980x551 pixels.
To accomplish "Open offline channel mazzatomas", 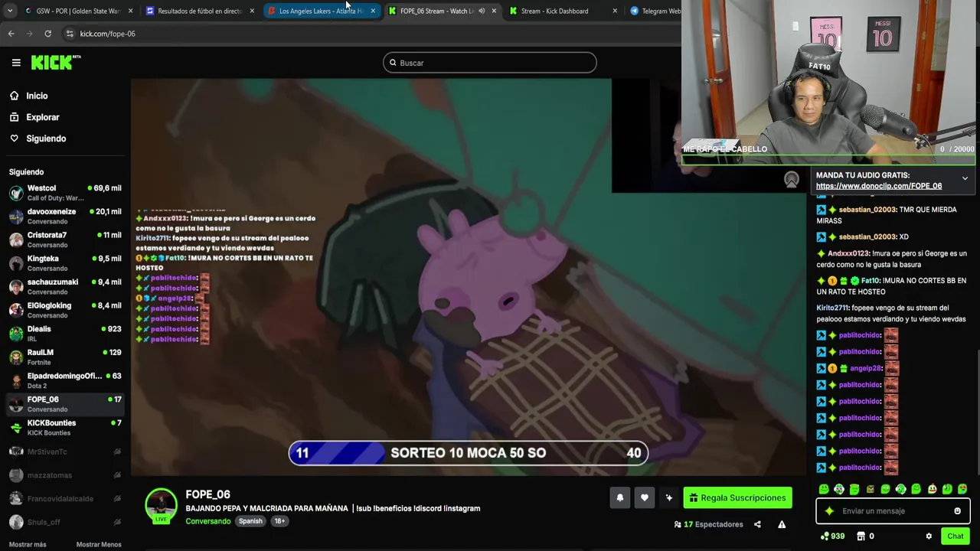I will (65, 475).
